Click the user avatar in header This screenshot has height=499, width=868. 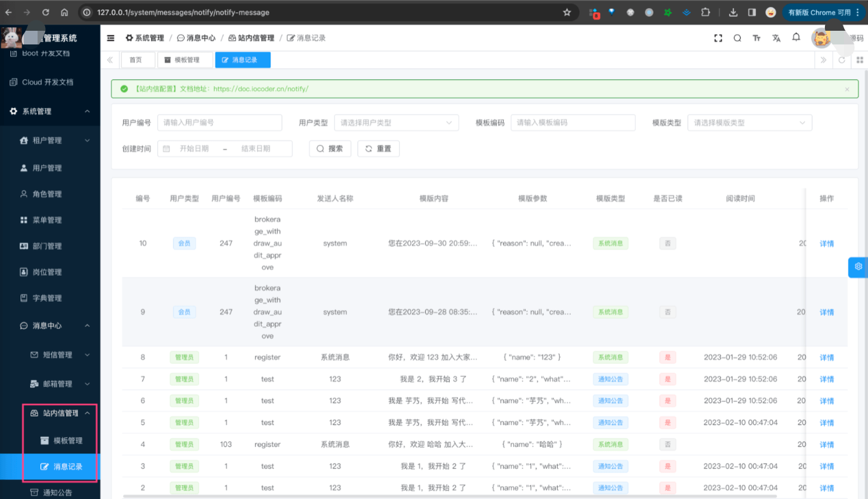pos(821,38)
